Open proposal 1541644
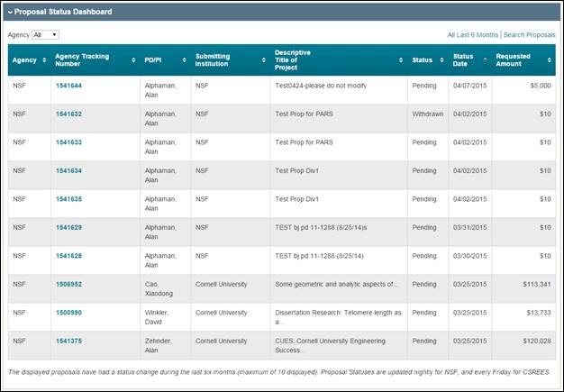The width and height of the screenshot is (564, 392). 68,86
